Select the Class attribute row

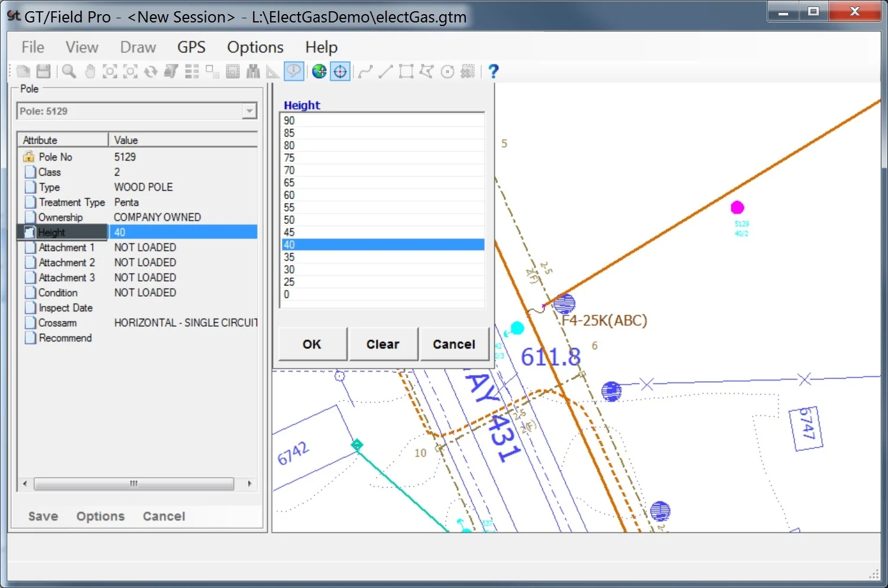pos(138,172)
